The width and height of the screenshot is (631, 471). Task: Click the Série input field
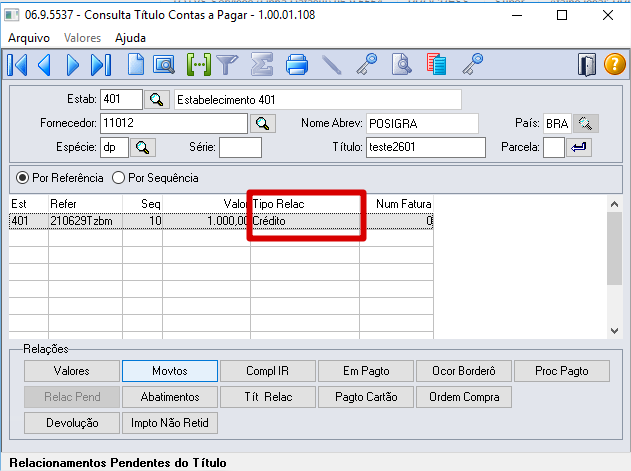[x=240, y=147]
